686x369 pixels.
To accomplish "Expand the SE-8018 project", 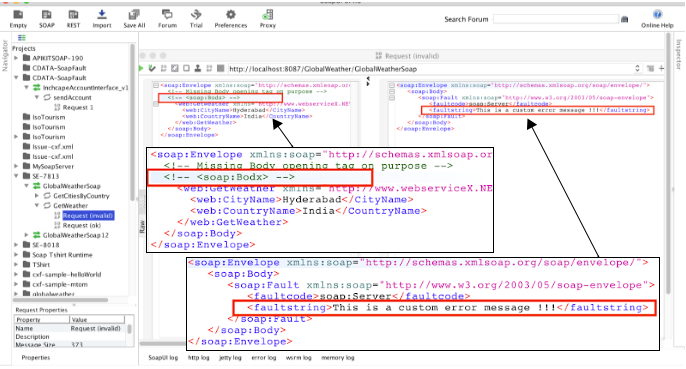I will click(16, 245).
